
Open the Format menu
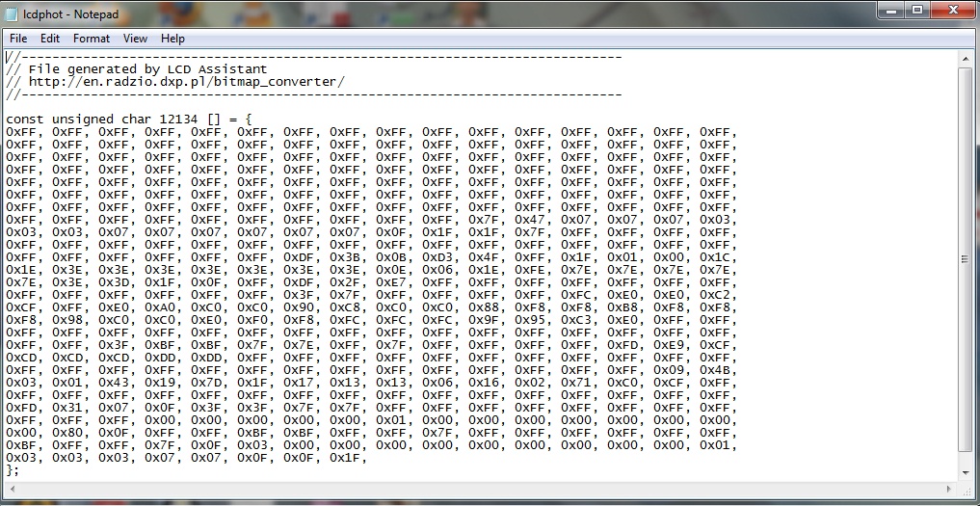tap(92, 39)
